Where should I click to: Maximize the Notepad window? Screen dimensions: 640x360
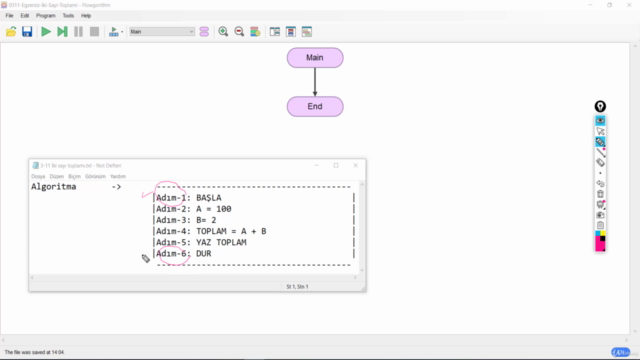click(336, 165)
